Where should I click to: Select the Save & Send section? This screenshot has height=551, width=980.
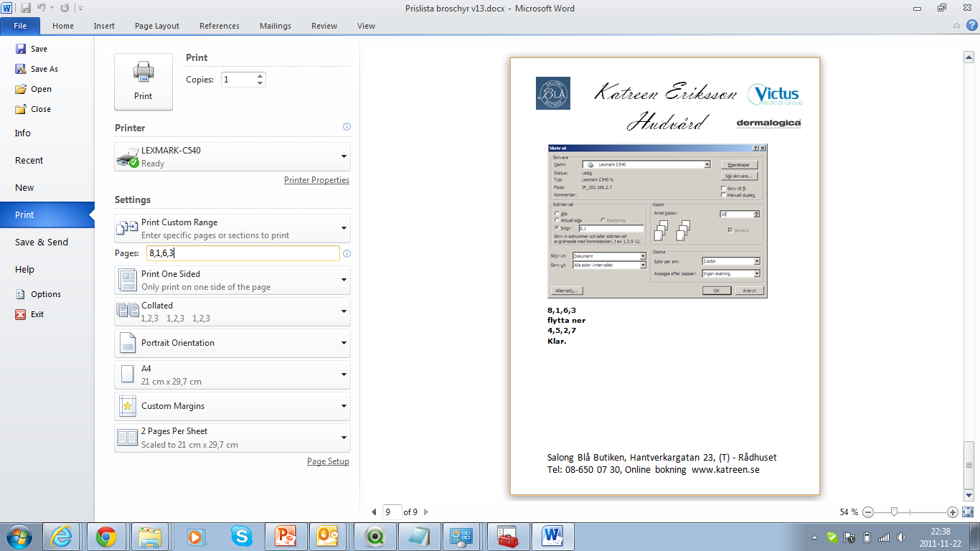[x=42, y=242]
